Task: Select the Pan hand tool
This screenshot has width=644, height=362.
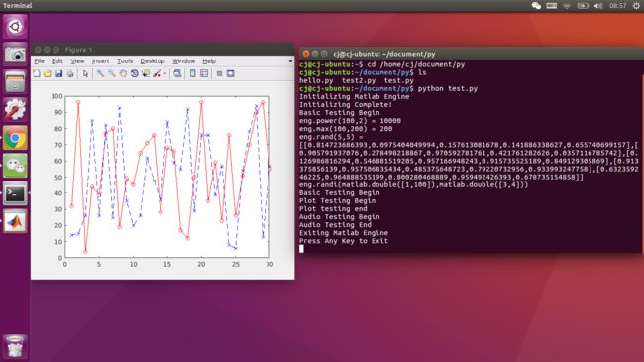Action: pos(123,74)
